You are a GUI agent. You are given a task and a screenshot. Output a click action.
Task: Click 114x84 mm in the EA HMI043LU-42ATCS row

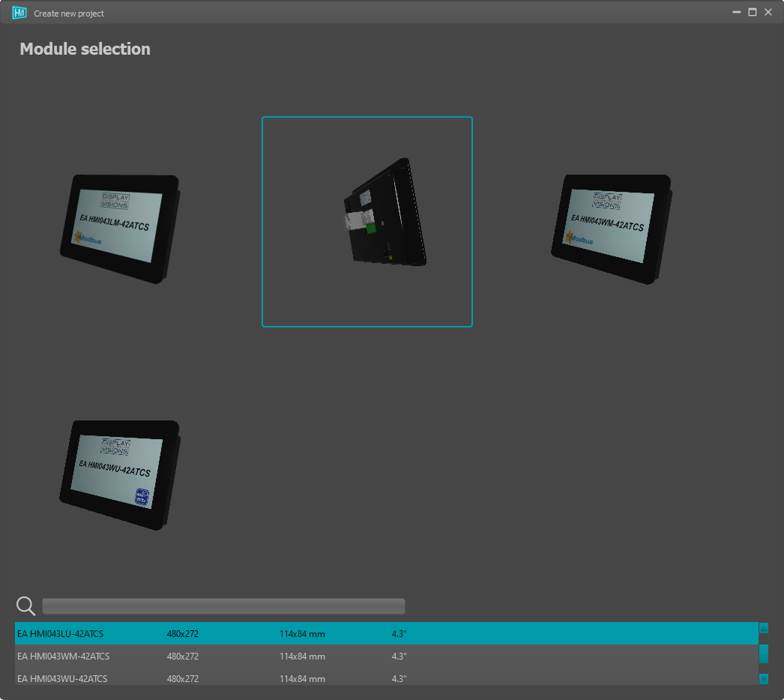point(302,633)
